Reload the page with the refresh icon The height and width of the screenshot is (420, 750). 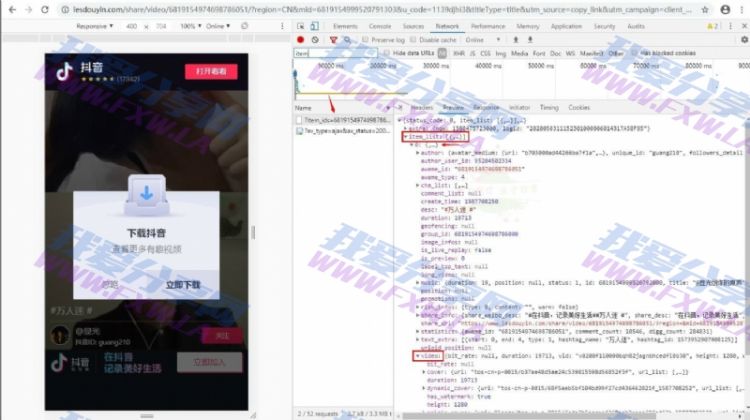coord(44,9)
